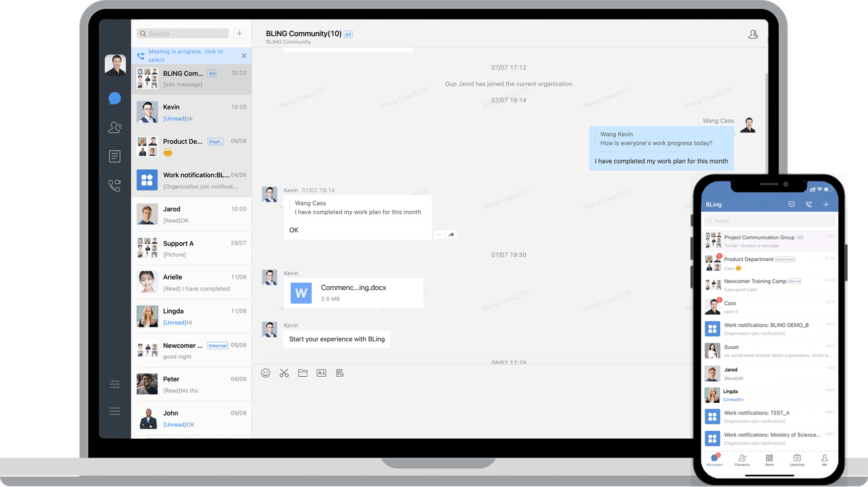
Task: Select the scissors screenshot tool
Action: (284, 373)
